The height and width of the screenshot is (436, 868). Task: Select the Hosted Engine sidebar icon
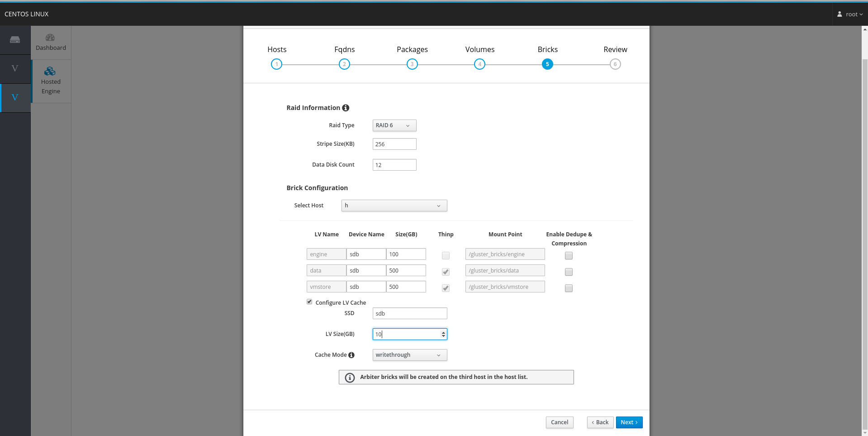point(51,80)
